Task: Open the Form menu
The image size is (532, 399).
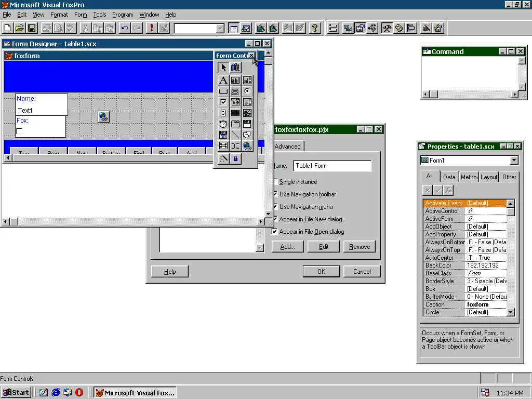Action: pyautogui.click(x=81, y=15)
